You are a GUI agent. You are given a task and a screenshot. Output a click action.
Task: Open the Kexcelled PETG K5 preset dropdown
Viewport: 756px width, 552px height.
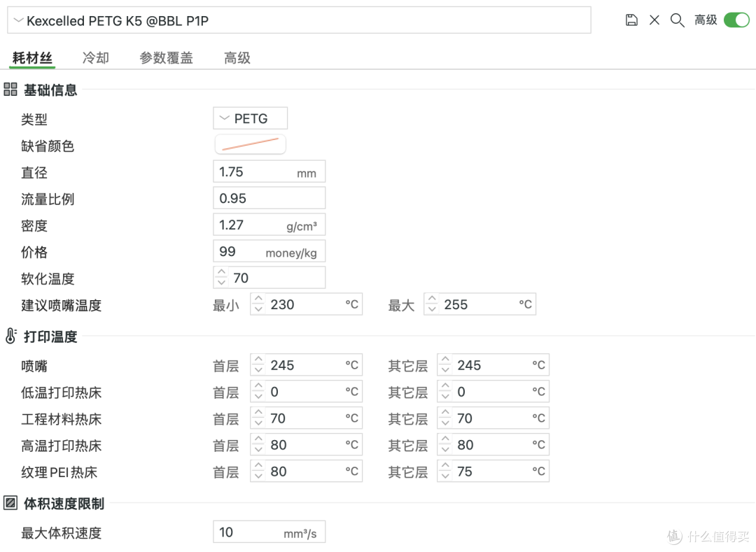point(299,20)
